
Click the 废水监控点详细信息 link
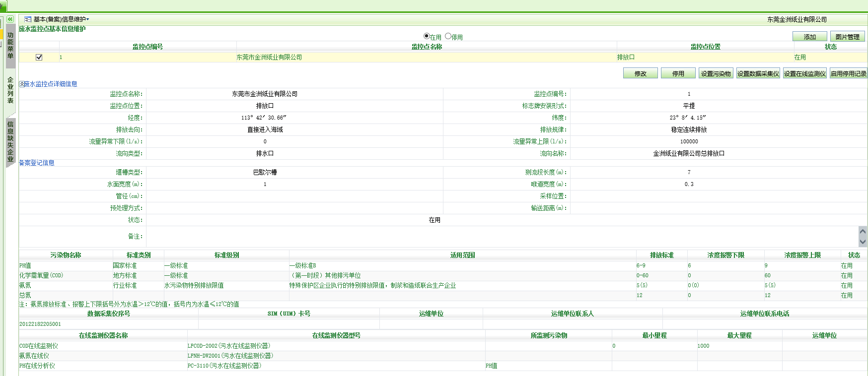click(51, 84)
